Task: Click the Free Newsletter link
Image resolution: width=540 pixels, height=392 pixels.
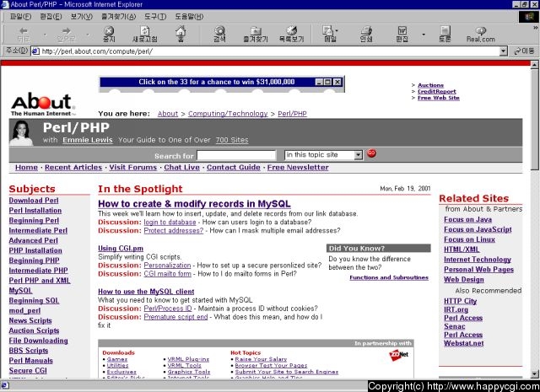Action: [x=298, y=167]
